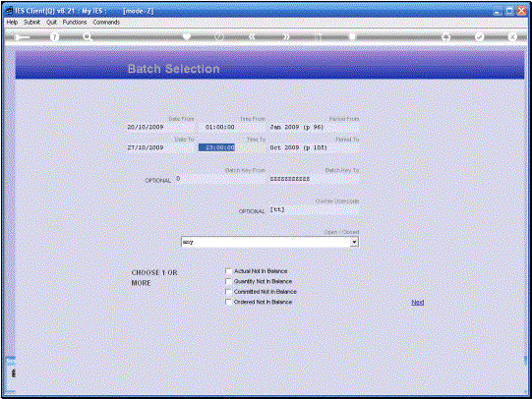
Task: Click the heart favorites icon
Action: tap(187, 36)
